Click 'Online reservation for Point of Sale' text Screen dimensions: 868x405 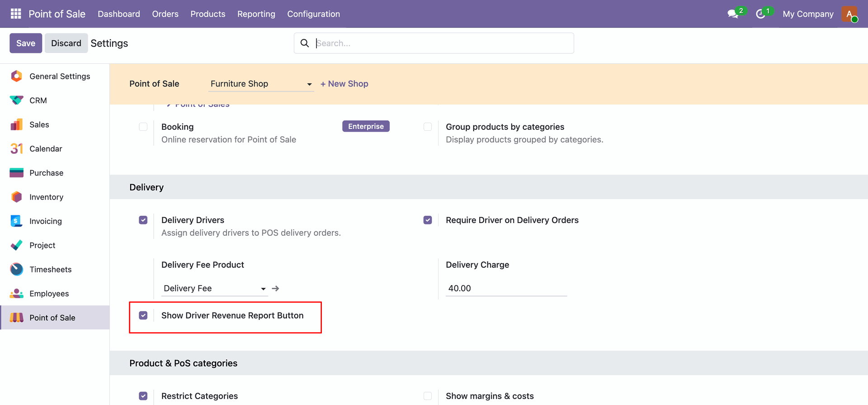[229, 139]
